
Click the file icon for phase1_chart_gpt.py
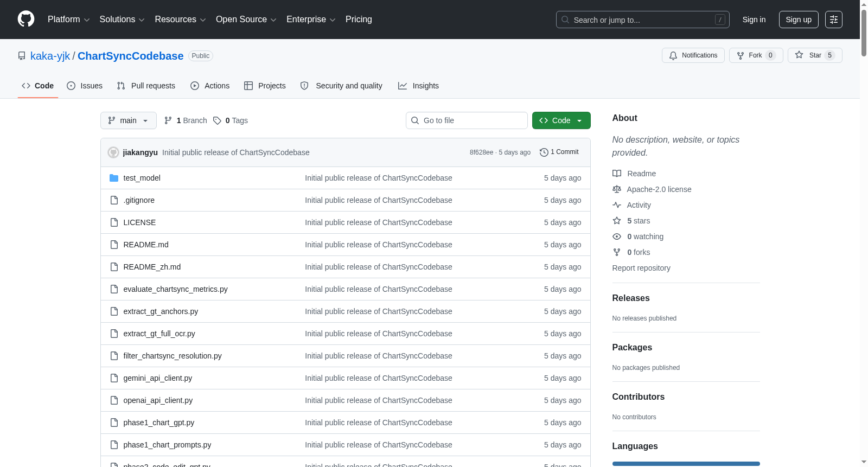[x=114, y=423]
